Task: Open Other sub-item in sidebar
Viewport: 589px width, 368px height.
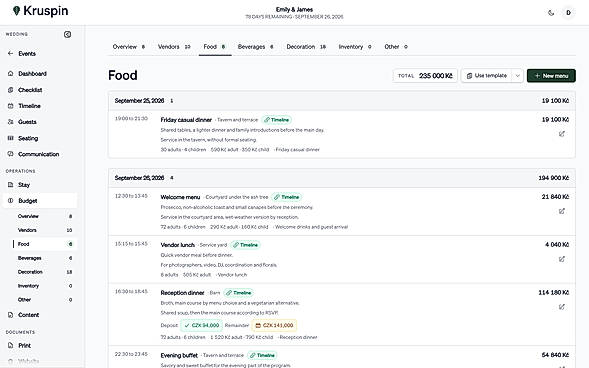Action: click(x=44, y=300)
